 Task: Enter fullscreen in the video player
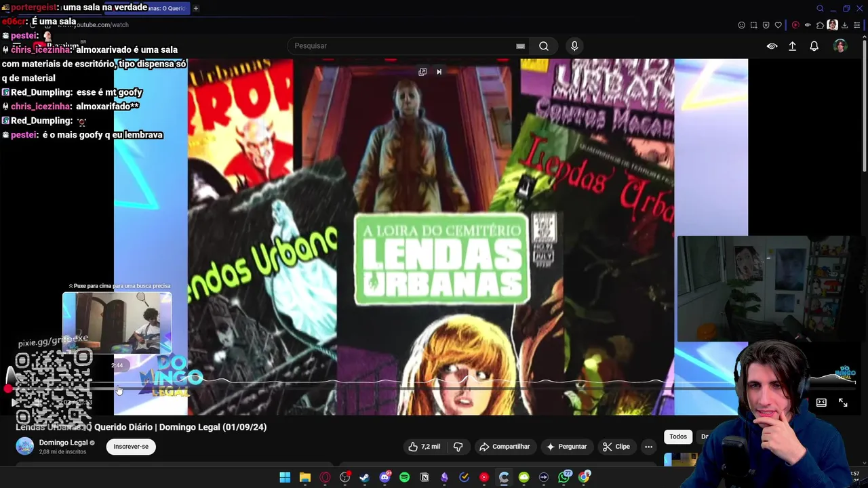coord(843,403)
